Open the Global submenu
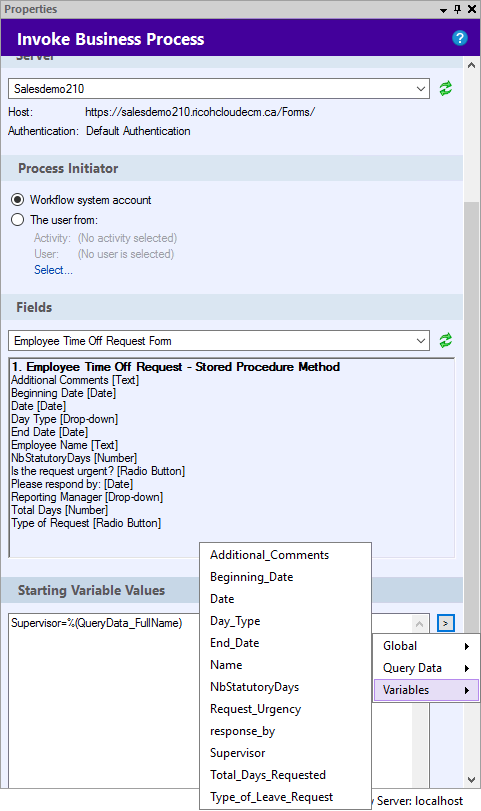481x811 pixels. click(x=426, y=646)
